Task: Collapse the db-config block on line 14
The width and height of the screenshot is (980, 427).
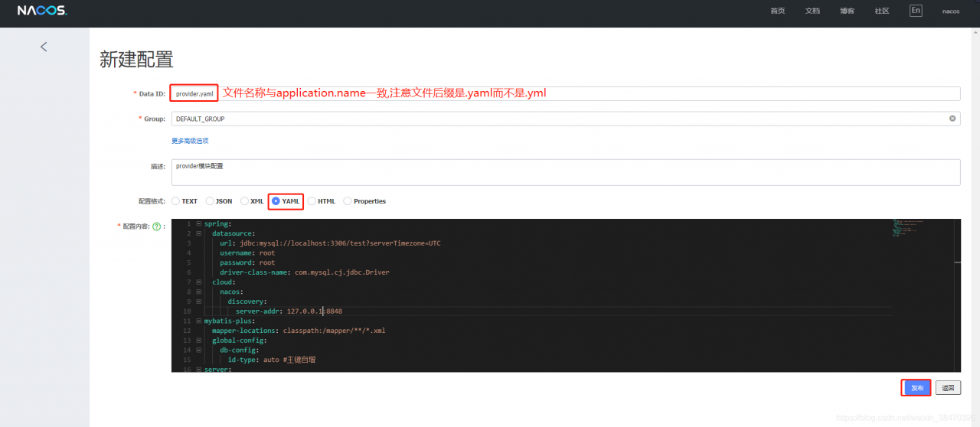Action: coord(199,350)
